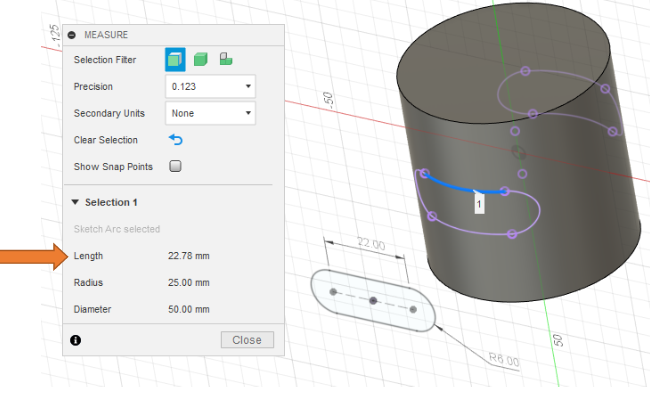
Task: Click the Clear Selection undo arrow
Action: click(176, 140)
